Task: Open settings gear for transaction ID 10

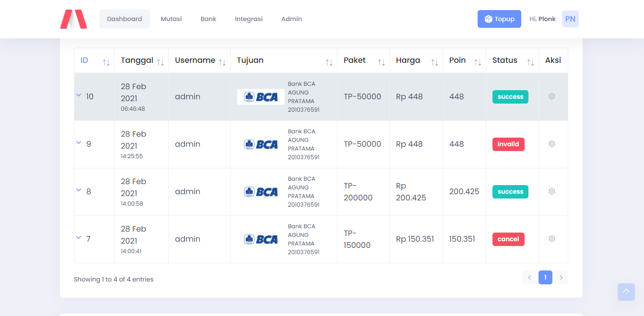Action: point(552,96)
